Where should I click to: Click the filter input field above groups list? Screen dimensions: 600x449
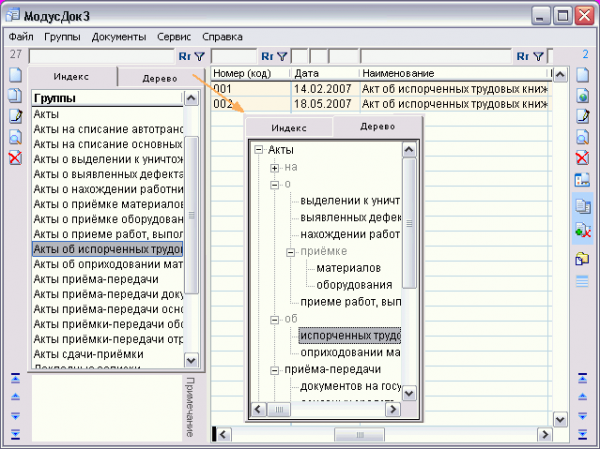pyautogui.click(x=100, y=57)
